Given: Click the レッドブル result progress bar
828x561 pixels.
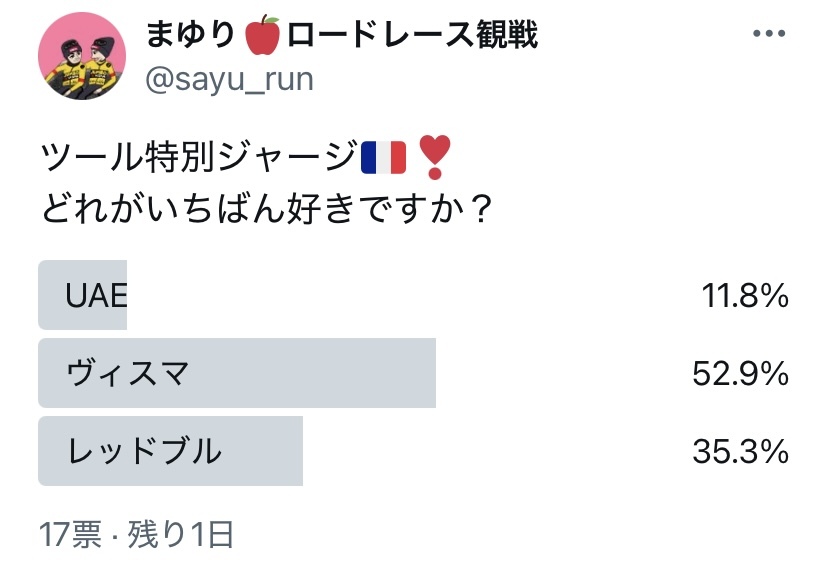Looking at the screenshot, I should click(171, 451).
